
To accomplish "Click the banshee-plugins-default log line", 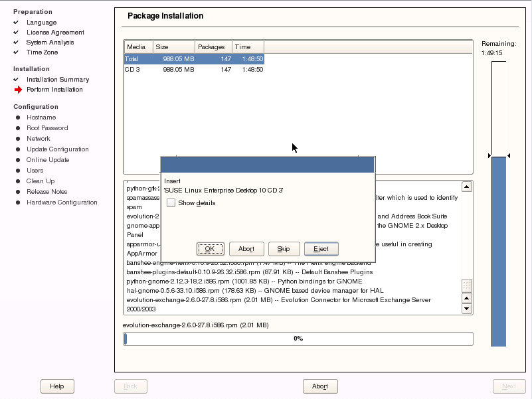I will point(249,272).
